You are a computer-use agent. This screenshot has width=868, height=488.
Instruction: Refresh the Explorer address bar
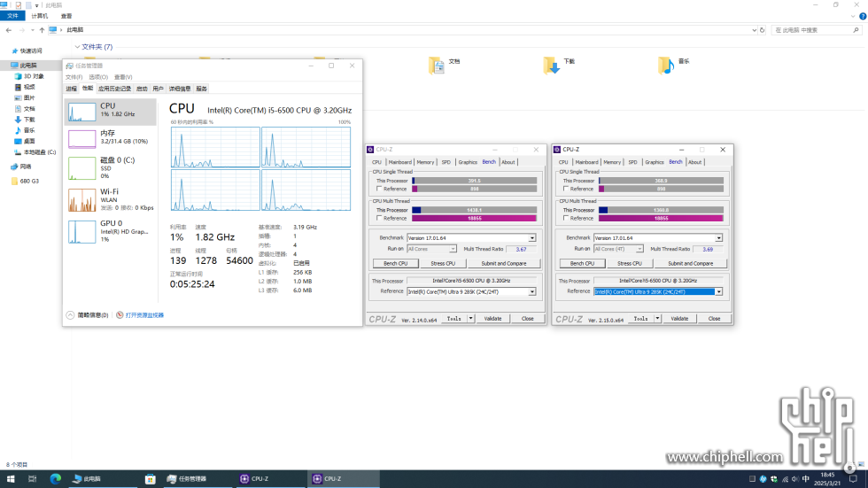tap(763, 30)
